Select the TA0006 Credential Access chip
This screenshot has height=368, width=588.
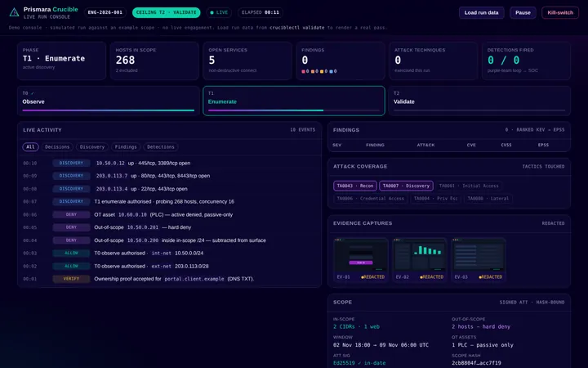(x=370, y=198)
